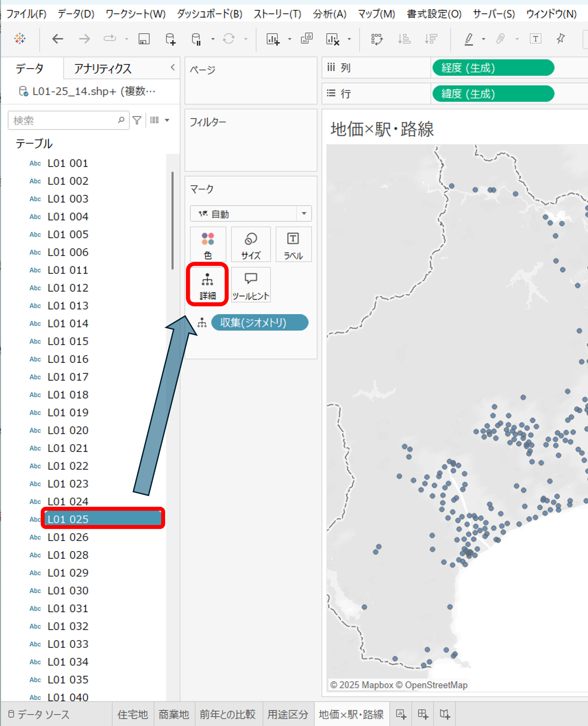Click the show mark labels icon

pyautogui.click(x=536, y=39)
